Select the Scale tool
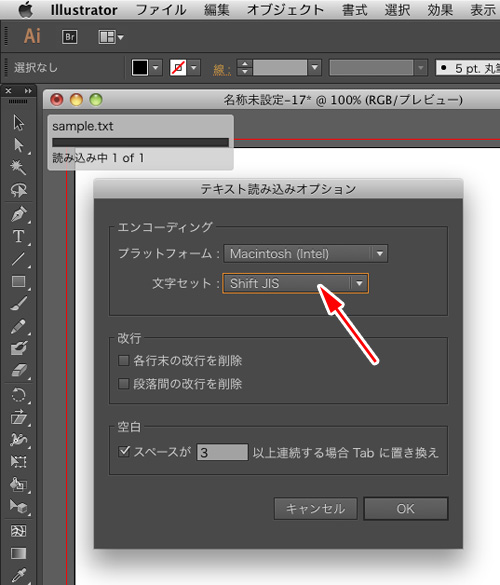 (x=18, y=417)
